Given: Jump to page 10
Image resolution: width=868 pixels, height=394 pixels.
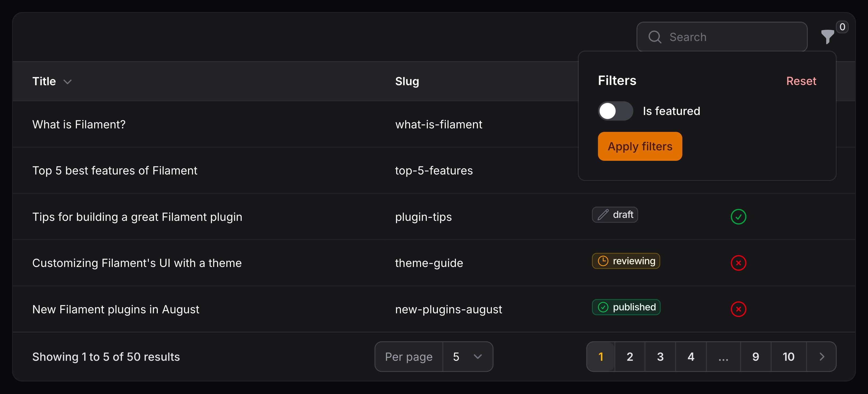Looking at the screenshot, I should click(x=788, y=356).
